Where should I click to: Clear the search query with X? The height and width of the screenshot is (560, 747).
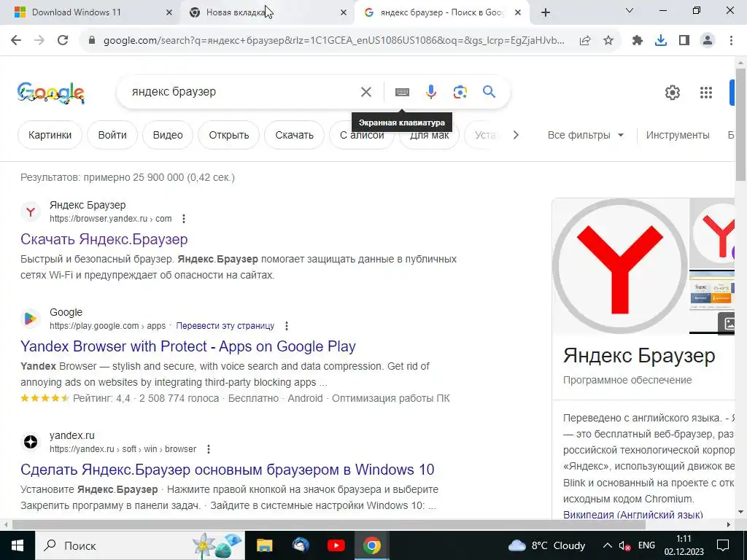pyautogui.click(x=366, y=92)
